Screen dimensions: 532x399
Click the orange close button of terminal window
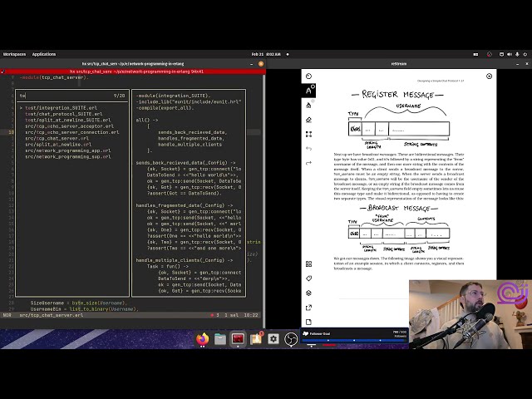coord(261,64)
